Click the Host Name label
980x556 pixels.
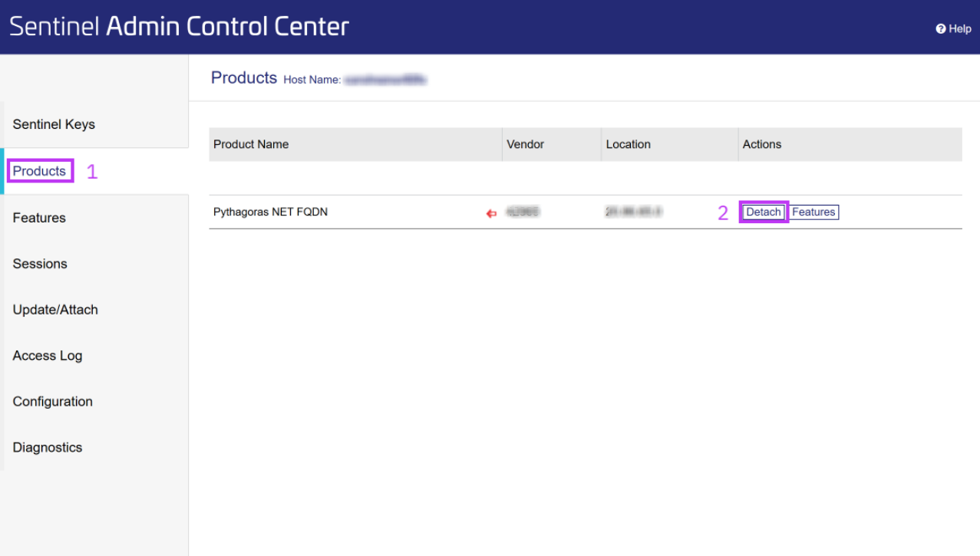pos(312,80)
